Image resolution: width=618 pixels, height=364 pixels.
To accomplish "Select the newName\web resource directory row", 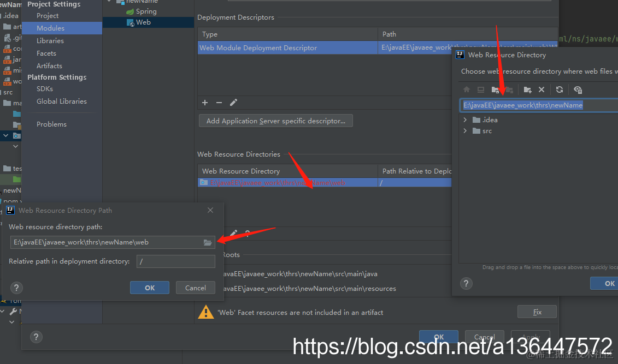I will click(x=325, y=183).
